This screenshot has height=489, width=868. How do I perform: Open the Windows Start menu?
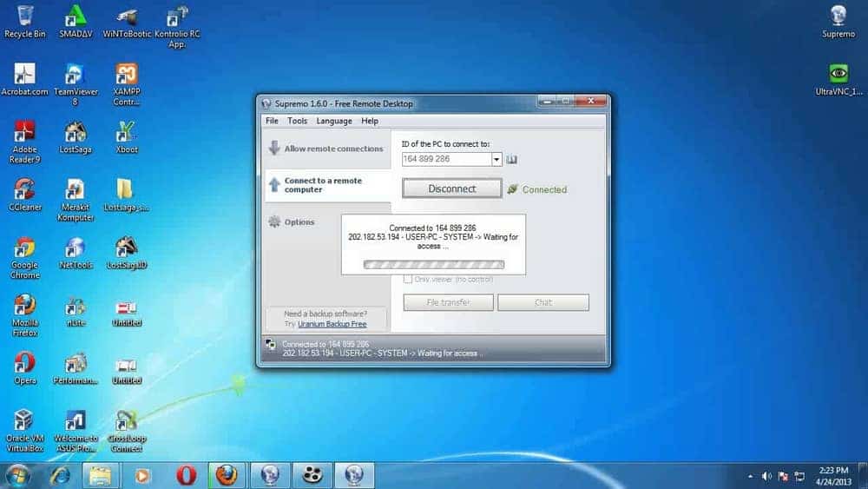tap(17, 476)
